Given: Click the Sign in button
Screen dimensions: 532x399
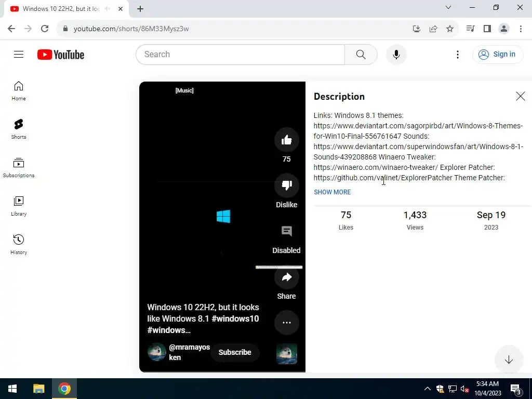Looking at the screenshot, I should click(x=497, y=54).
